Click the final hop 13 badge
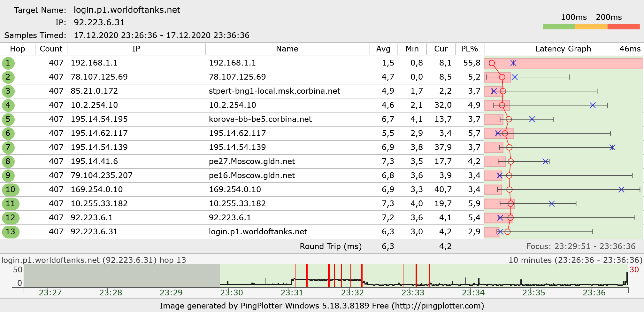This screenshot has height=312, width=644. [x=11, y=232]
